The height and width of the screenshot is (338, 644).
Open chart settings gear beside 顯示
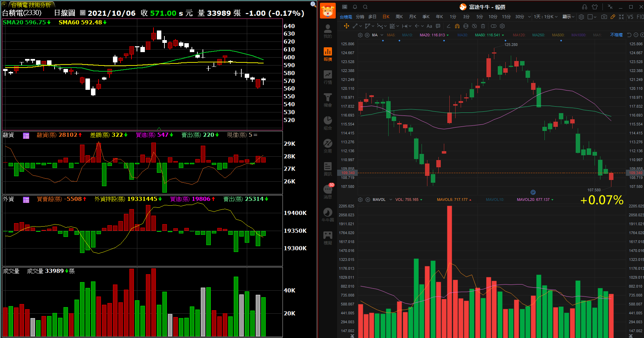tap(581, 17)
